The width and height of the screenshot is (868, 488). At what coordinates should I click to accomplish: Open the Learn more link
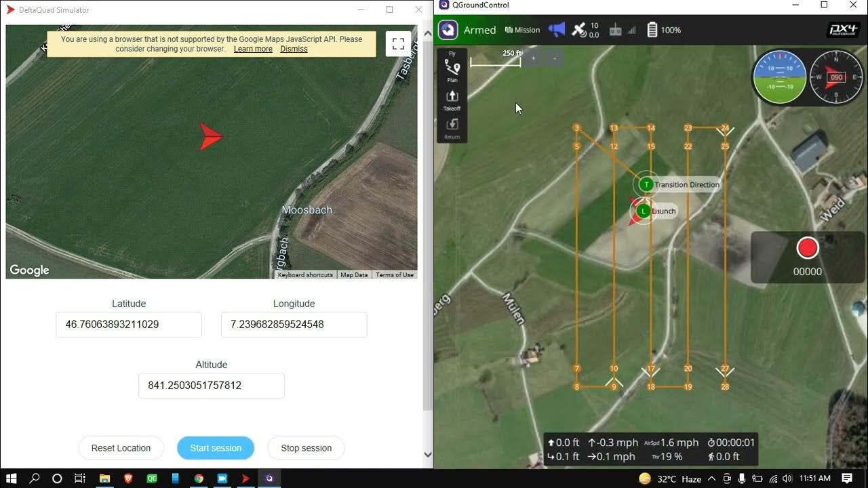(253, 49)
